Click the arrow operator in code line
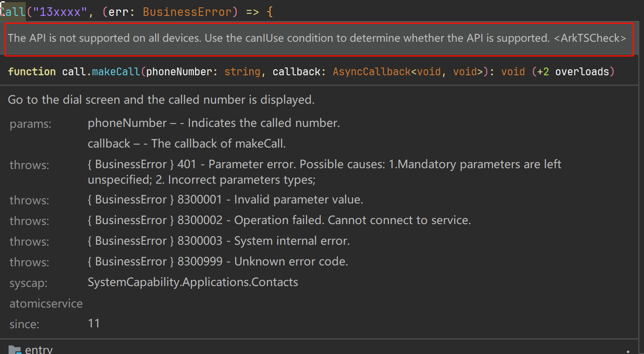Image resolution: width=644 pixels, height=354 pixels. (x=252, y=12)
